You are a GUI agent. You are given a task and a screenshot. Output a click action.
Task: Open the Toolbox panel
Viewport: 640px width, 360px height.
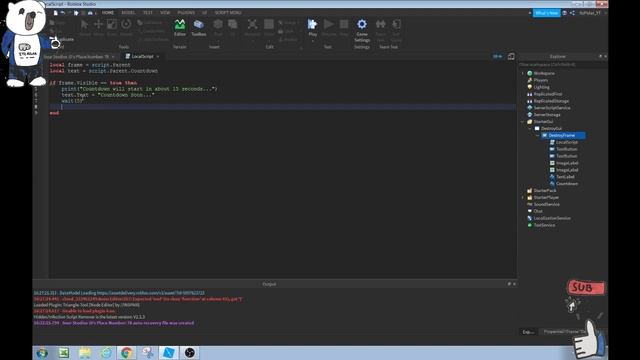(x=199, y=28)
